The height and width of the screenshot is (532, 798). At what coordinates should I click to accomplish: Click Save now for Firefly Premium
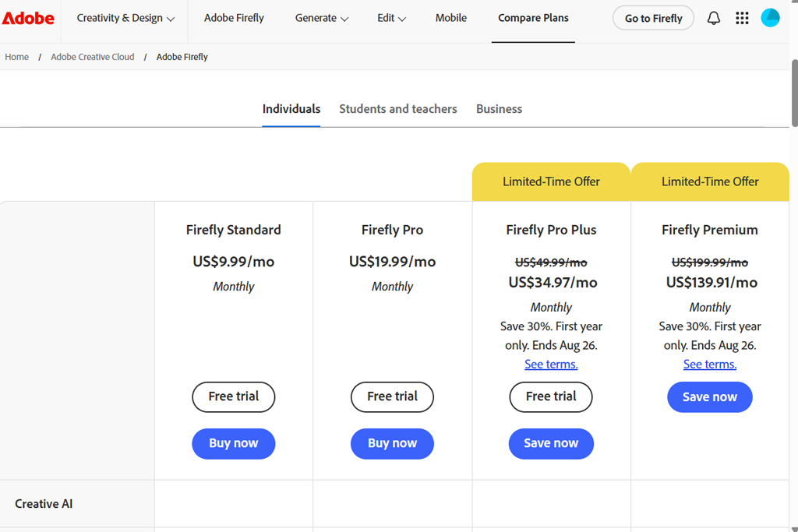point(710,396)
